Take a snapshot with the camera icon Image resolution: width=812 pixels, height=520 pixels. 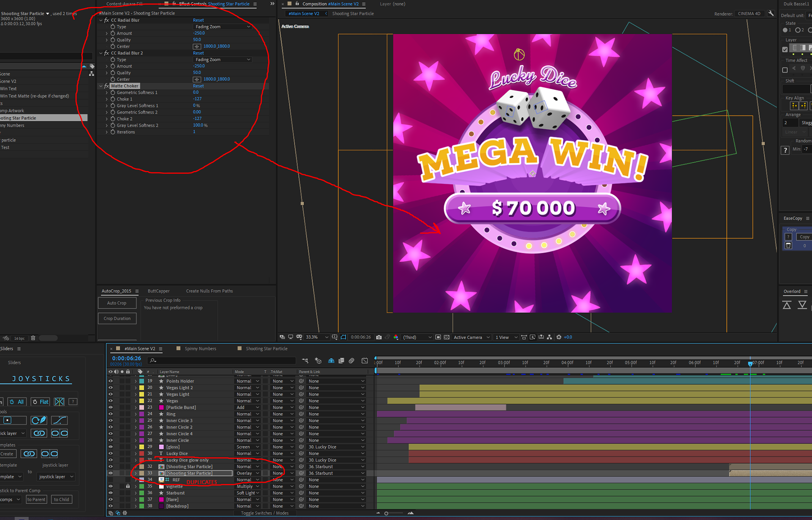click(379, 337)
